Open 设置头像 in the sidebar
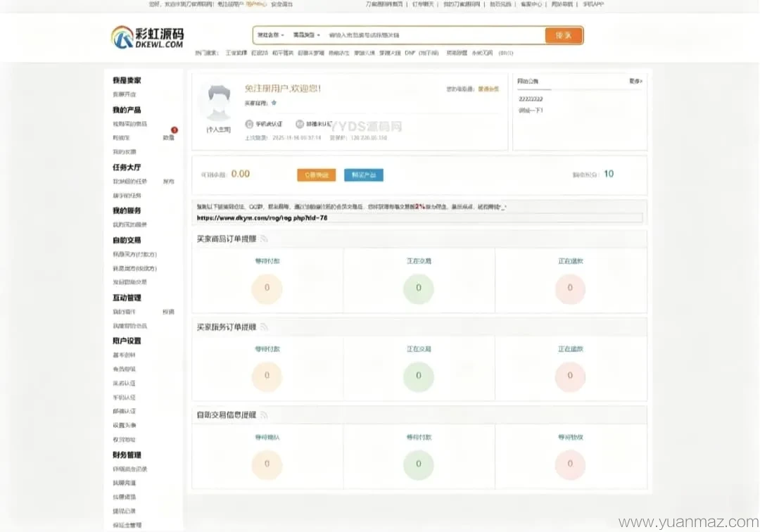Image resolution: width=760 pixels, height=532 pixels. click(125, 426)
